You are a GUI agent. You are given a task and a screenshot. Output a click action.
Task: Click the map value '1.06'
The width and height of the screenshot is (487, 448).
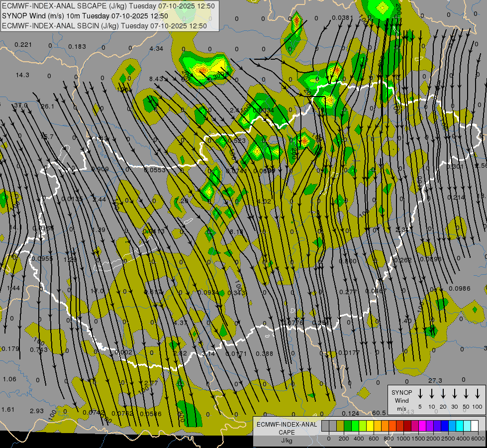click(x=9, y=379)
